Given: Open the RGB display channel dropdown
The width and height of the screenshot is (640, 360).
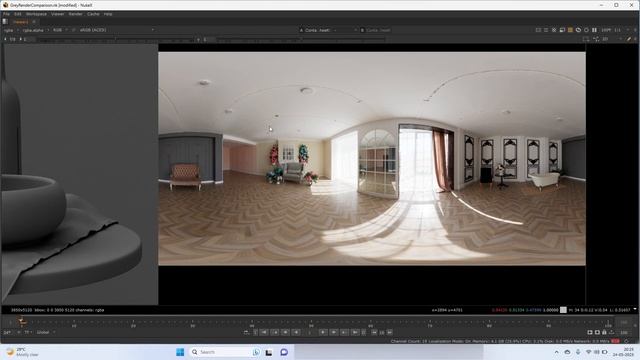Looking at the screenshot, I should [x=60, y=30].
